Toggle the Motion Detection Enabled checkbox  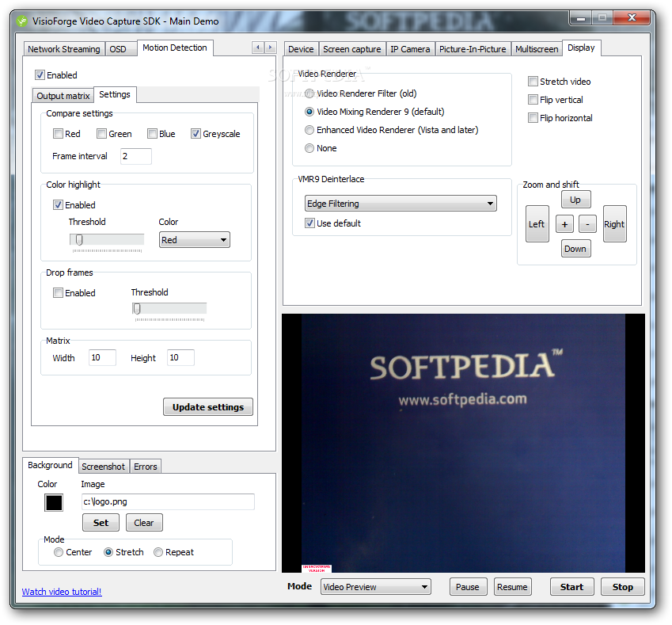40,75
